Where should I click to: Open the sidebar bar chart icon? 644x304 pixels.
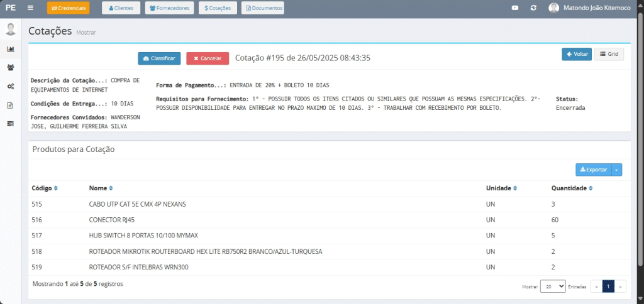coord(11,49)
